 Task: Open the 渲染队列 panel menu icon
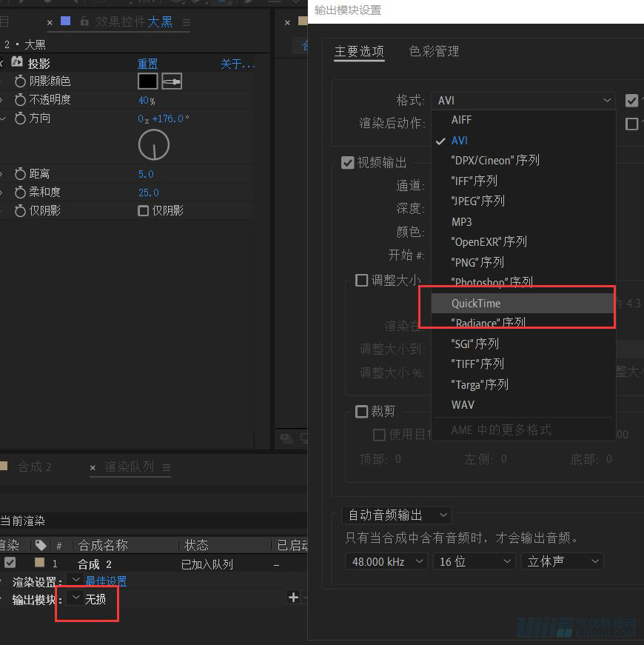point(167,467)
